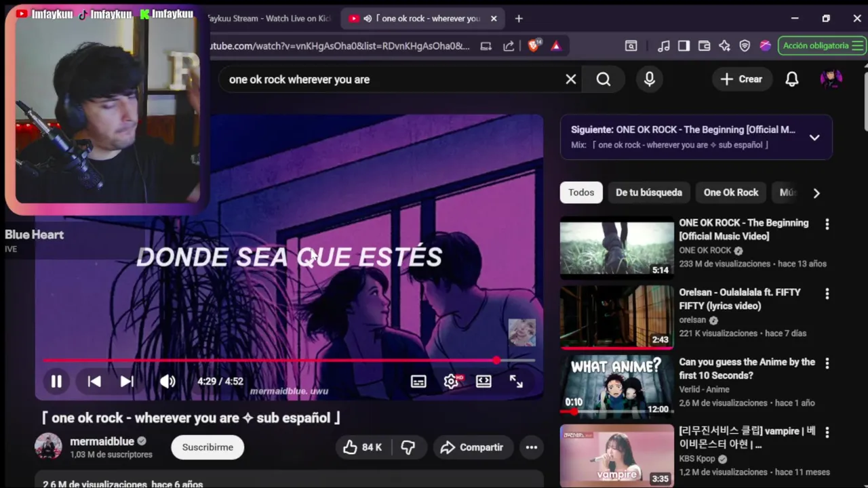
Task: Open the Orelsan Oulalalala thumbnail
Action: coord(617,317)
